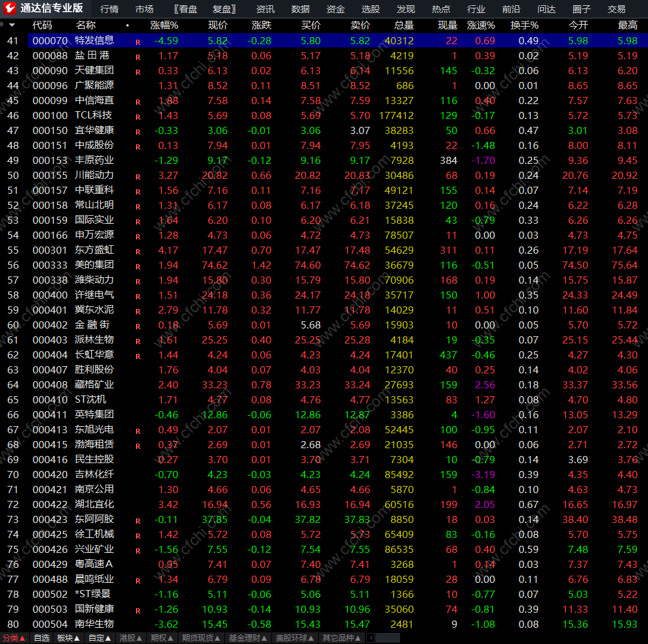Sort by 涨跌 column header
Screen dimensions: 648x644
[262, 25]
